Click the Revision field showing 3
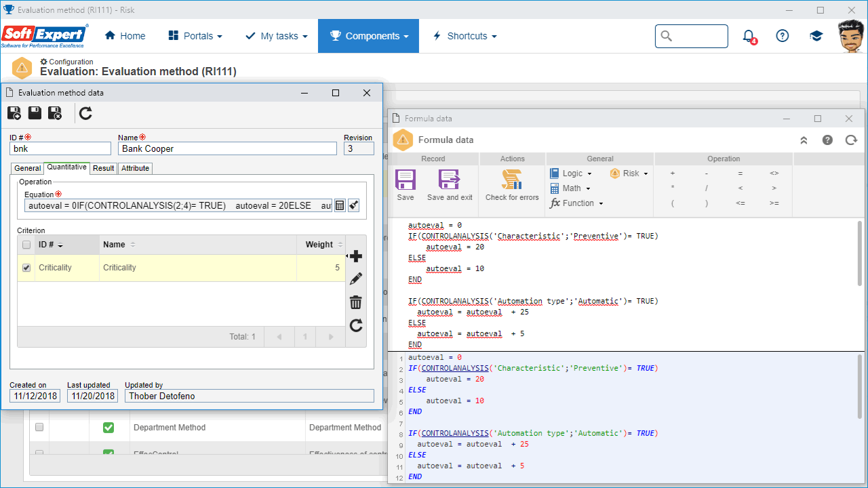This screenshot has height=488, width=868. 359,148
